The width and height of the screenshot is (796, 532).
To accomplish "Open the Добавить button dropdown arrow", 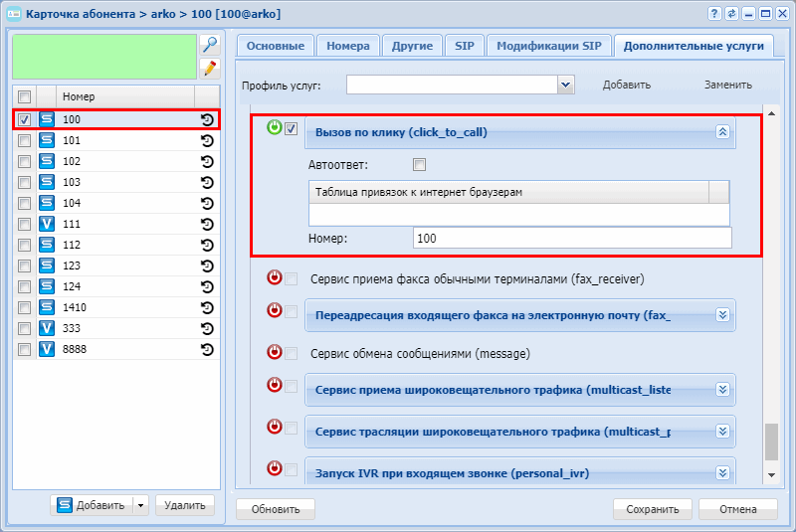I will [x=140, y=505].
